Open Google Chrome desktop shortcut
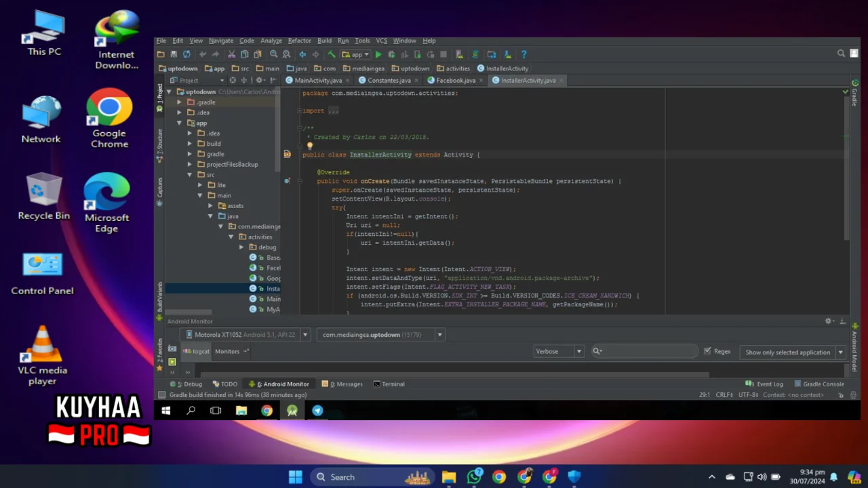Image resolution: width=868 pixels, height=488 pixels. coord(109,119)
